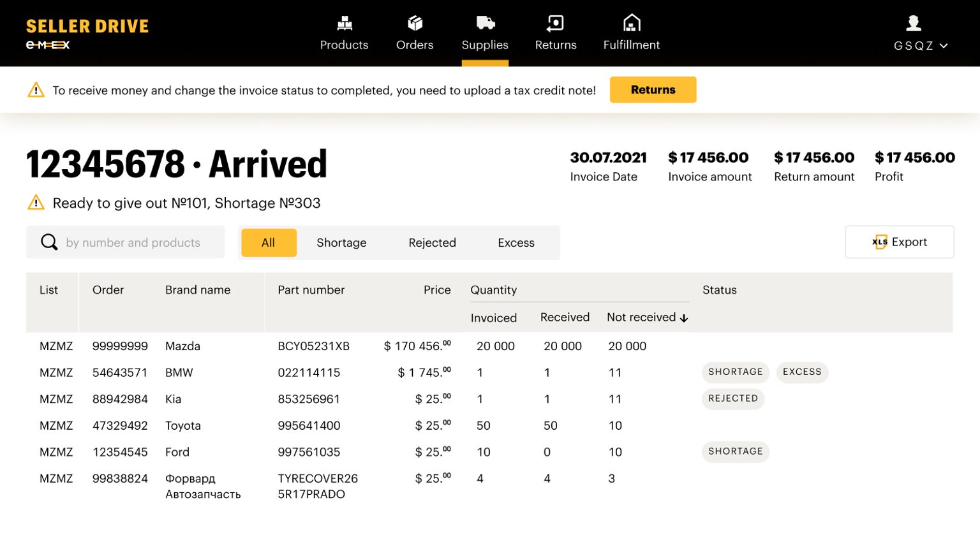Sort by Not received arrow

684,318
